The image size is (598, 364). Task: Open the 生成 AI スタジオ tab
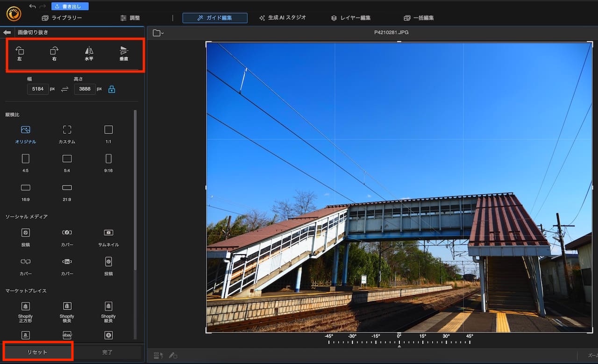(283, 18)
